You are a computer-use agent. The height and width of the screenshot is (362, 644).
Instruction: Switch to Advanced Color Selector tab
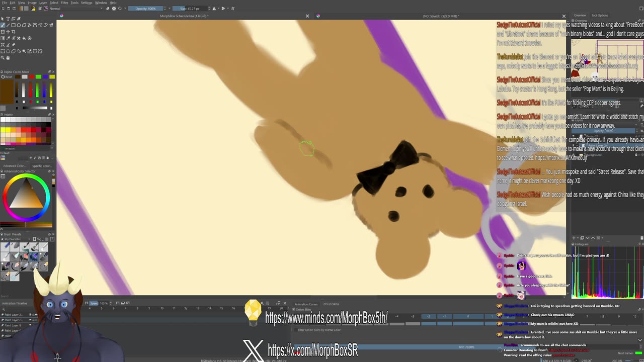pos(14,166)
